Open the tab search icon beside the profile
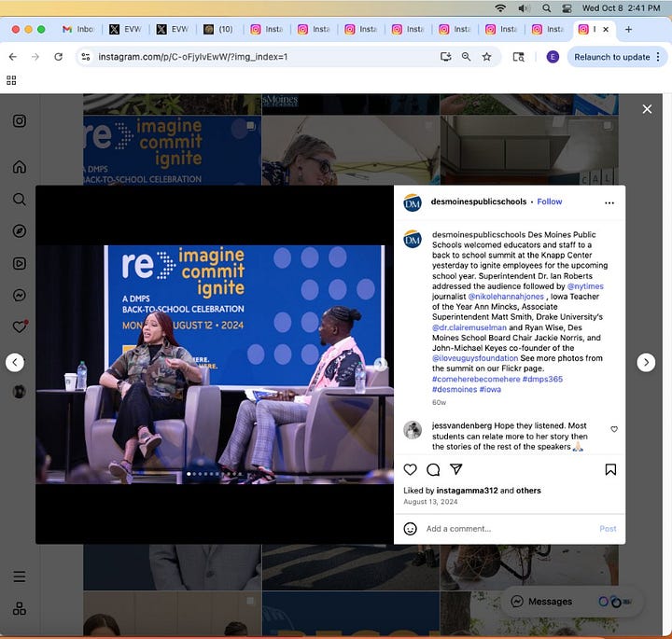672x639 pixels. tap(519, 57)
